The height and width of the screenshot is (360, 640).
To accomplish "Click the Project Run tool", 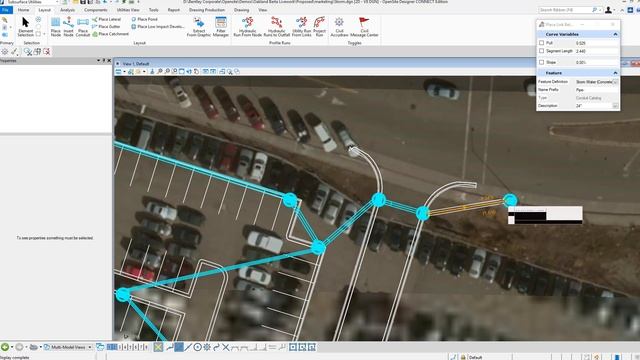I will coord(319,27).
